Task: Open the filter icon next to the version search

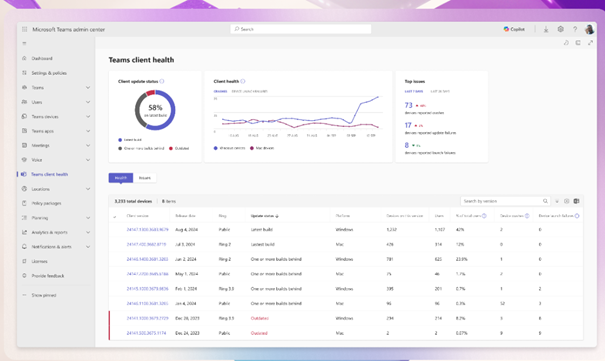Action: pos(557,201)
